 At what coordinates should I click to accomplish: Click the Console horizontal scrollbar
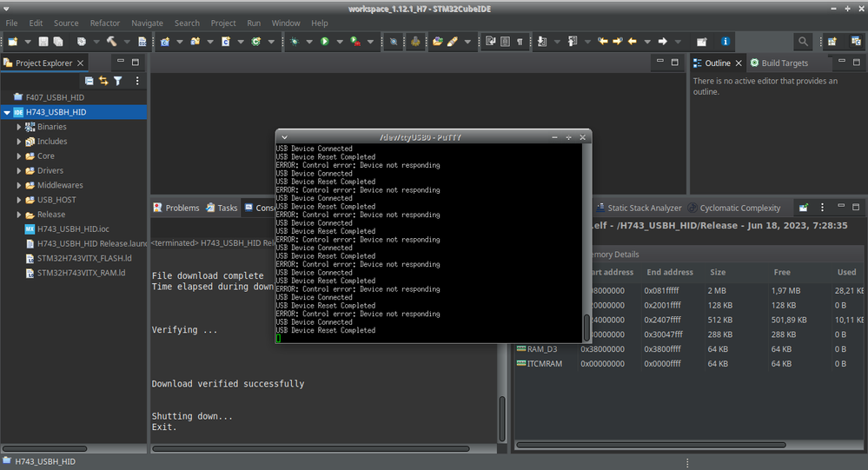coord(310,448)
